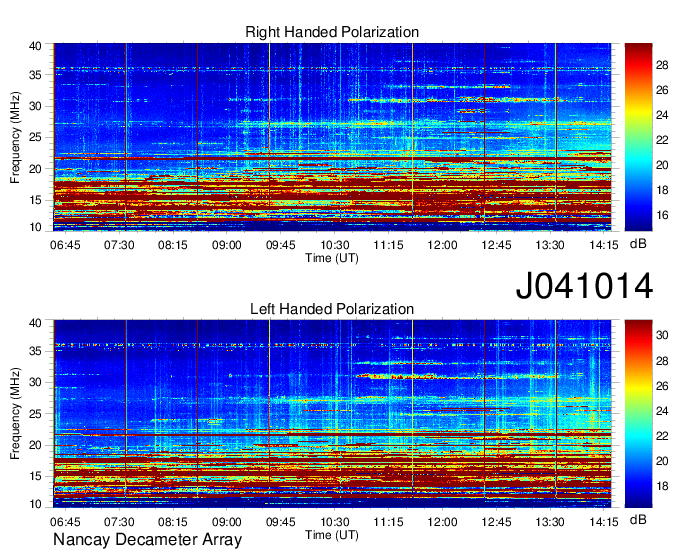Click the upper plot Frequency (MHz) axis label

[x=15, y=137]
